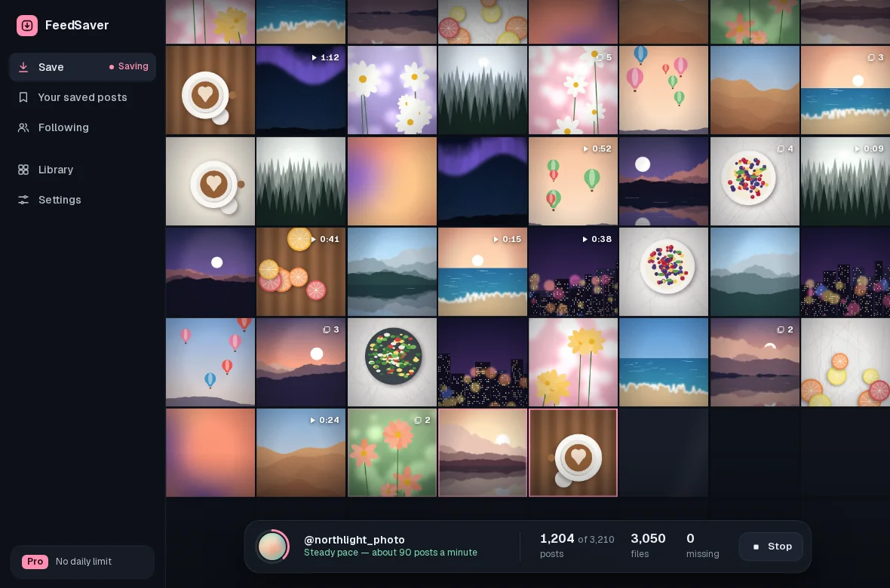Open the daisies on purple background post

click(391, 90)
